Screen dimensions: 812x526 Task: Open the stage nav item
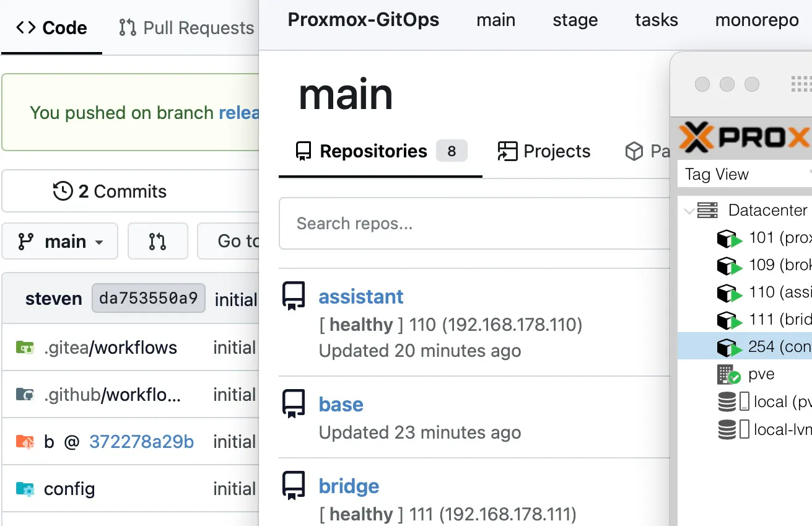(x=575, y=20)
